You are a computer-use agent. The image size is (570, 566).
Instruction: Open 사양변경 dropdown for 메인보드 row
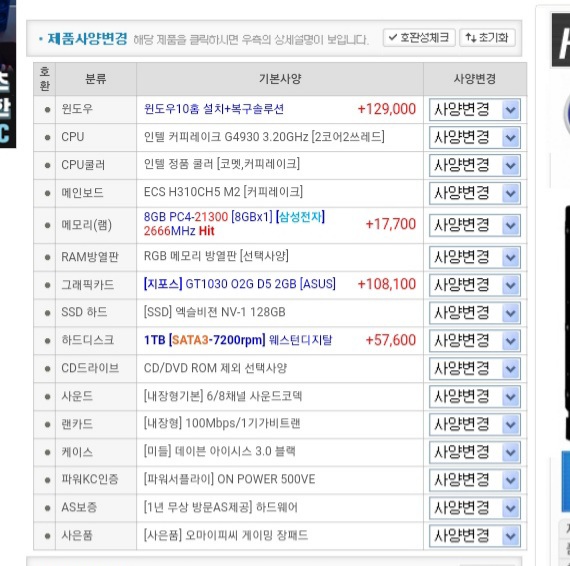(x=475, y=193)
